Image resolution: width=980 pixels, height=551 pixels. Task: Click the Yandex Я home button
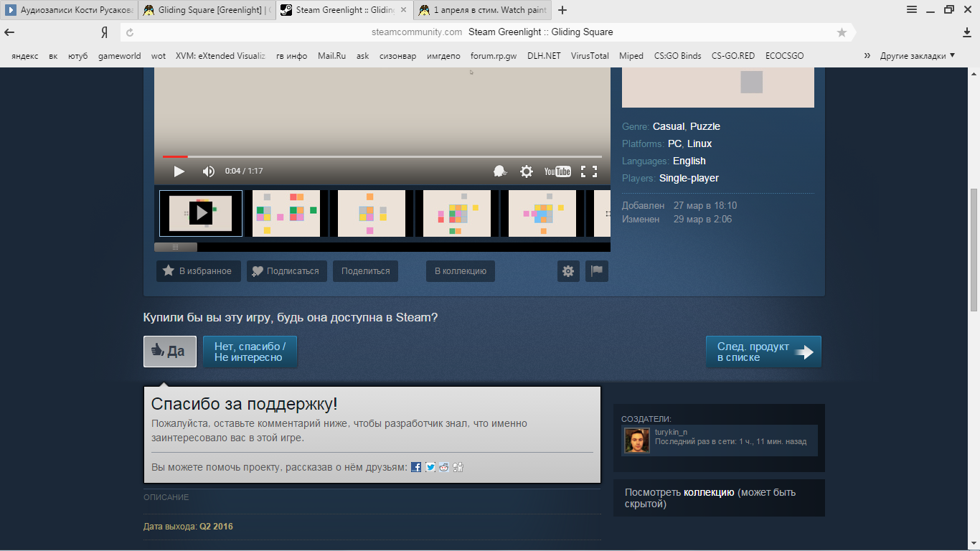(105, 32)
